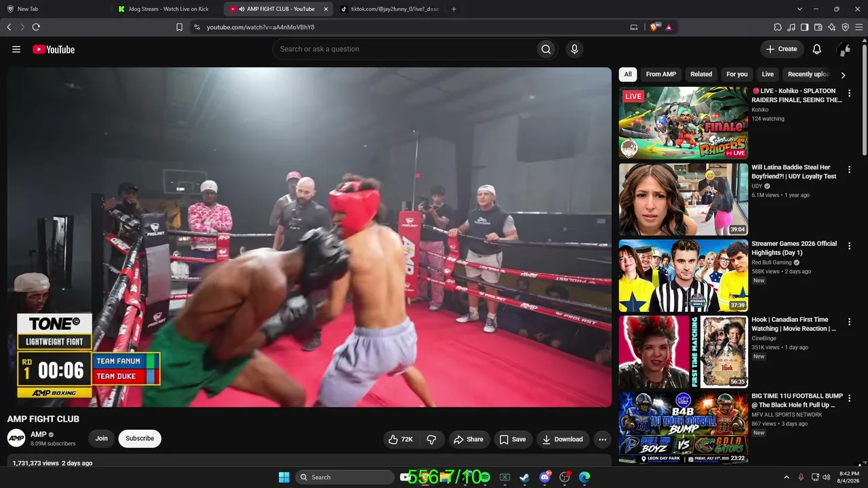Like the AMP FIGHT CLUB video
Screen dimensions: 868x488
coord(400,439)
